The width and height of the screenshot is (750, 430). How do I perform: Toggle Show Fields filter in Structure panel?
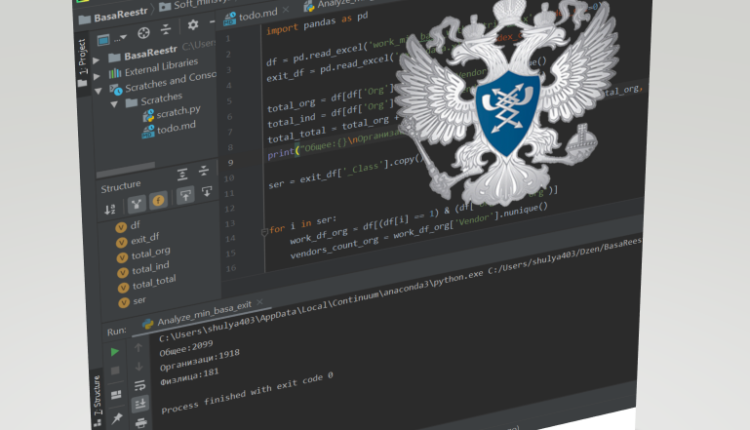tap(159, 201)
